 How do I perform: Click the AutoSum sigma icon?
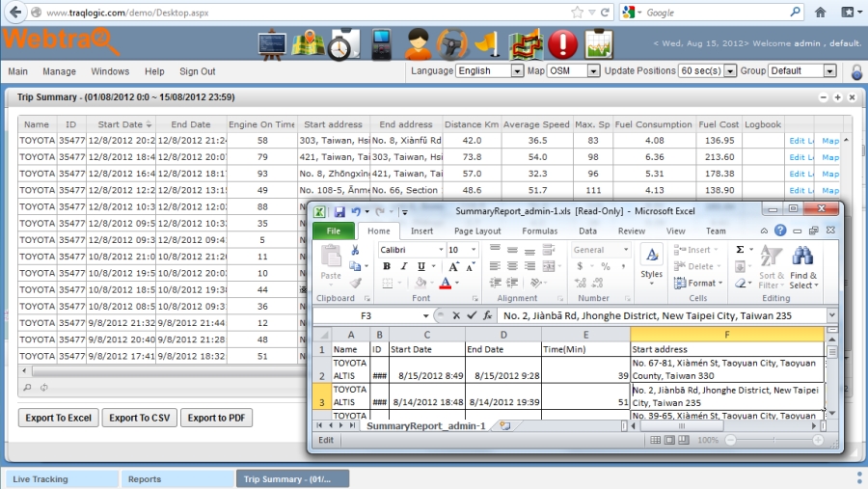tap(740, 250)
